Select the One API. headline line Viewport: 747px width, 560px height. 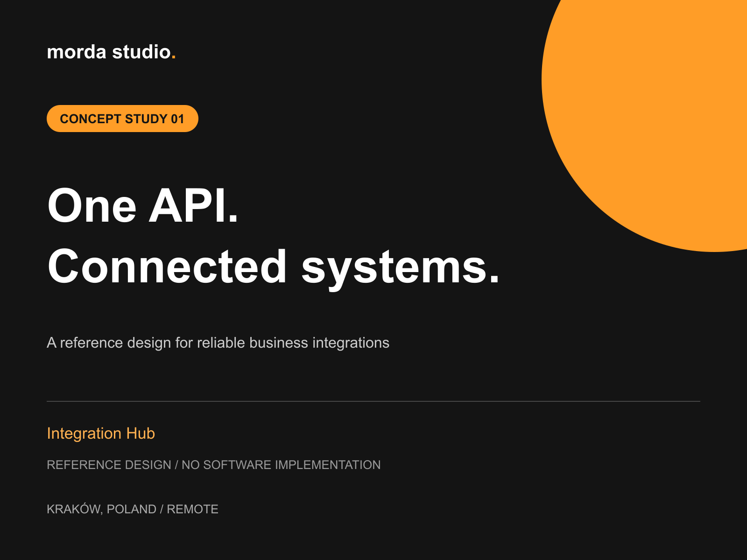[143, 206]
